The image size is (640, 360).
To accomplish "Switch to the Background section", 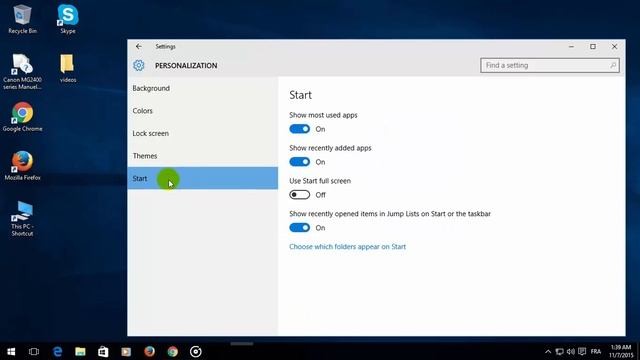I will click(203, 88).
